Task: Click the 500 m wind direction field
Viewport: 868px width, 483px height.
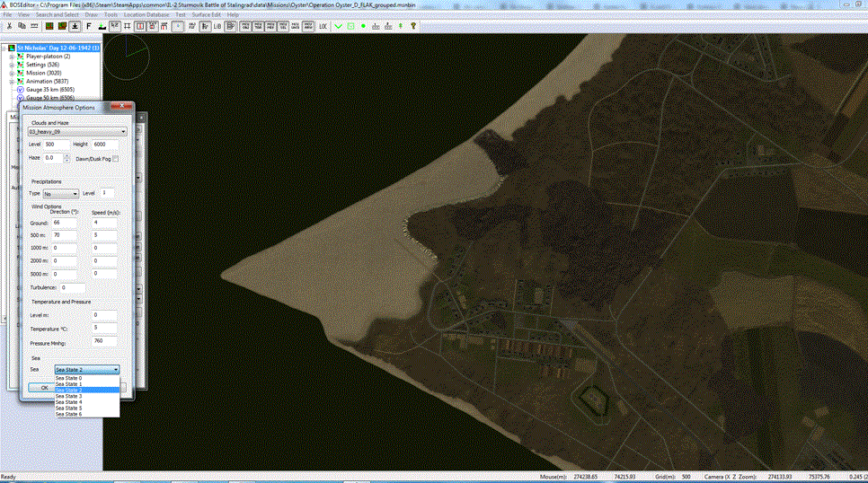Action: (x=65, y=236)
